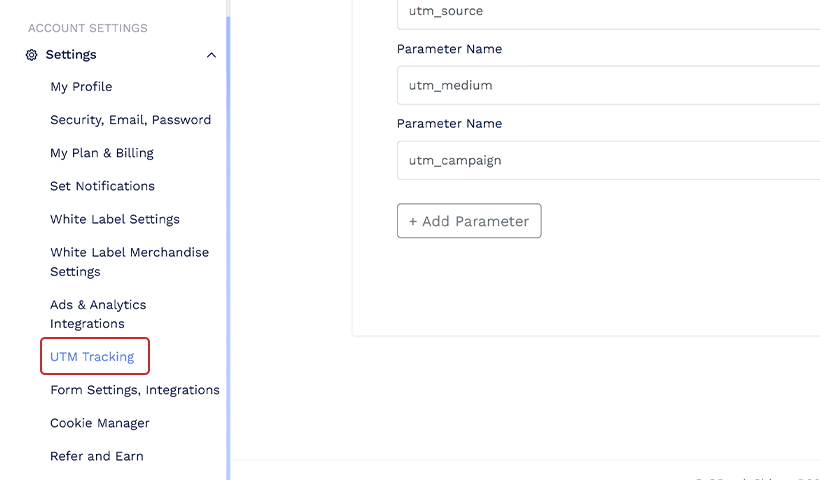Click the sidebar vertical scrollbar
The width and height of the screenshot is (820, 480).
click(x=228, y=248)
